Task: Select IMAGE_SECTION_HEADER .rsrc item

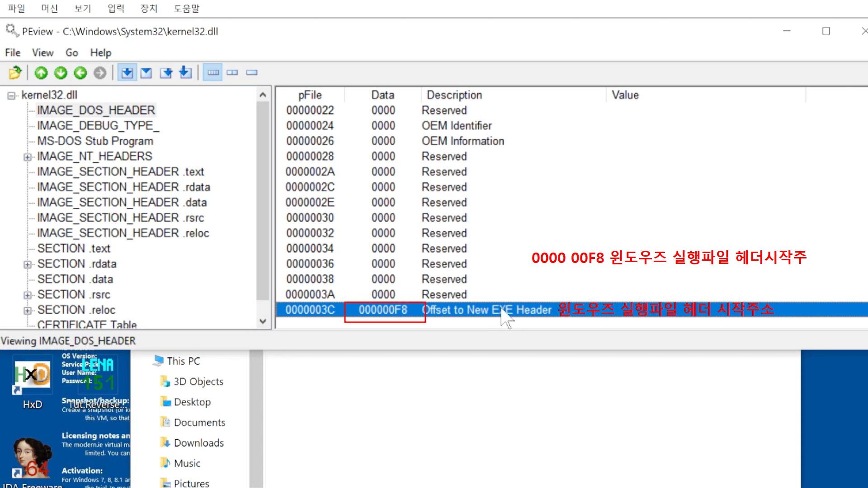Action: [120, 218]
